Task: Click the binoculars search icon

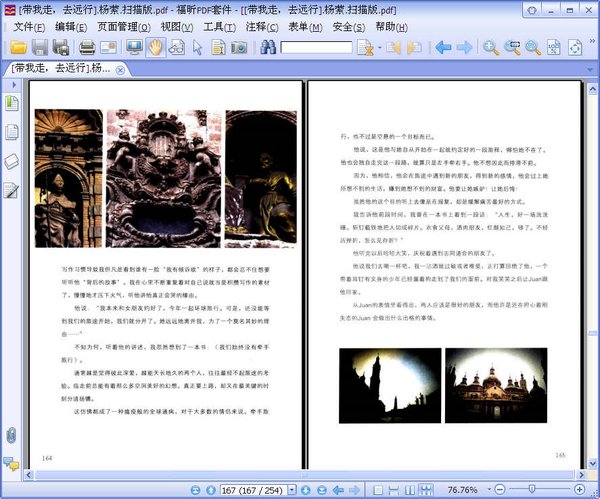Action: [268, 47]
